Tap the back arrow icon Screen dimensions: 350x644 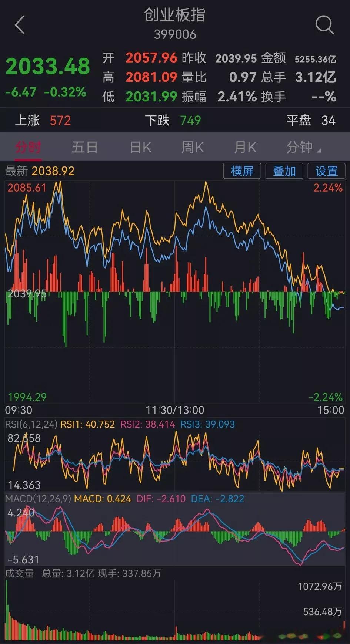(x=20, y=25)
